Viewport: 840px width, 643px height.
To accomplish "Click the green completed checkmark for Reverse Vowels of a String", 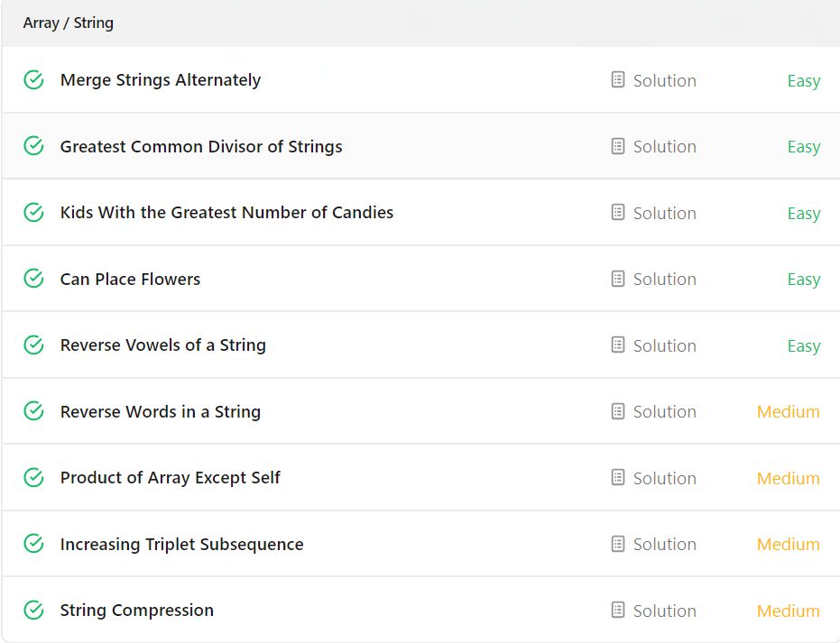I will click(33, 344).
